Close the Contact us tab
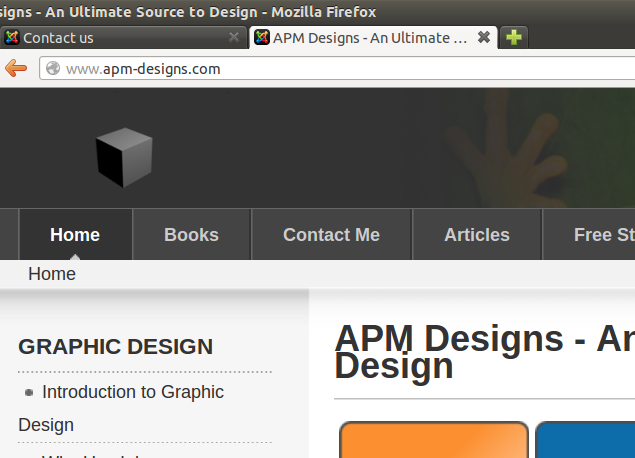Screen dimensions: 635x458 (x=234, y=37)
